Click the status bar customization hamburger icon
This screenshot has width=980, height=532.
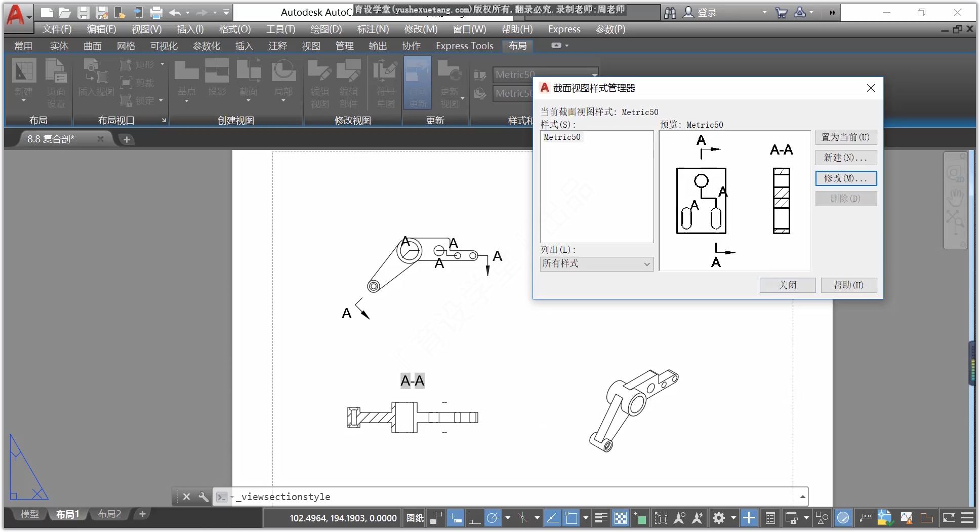tap(967, 518)
